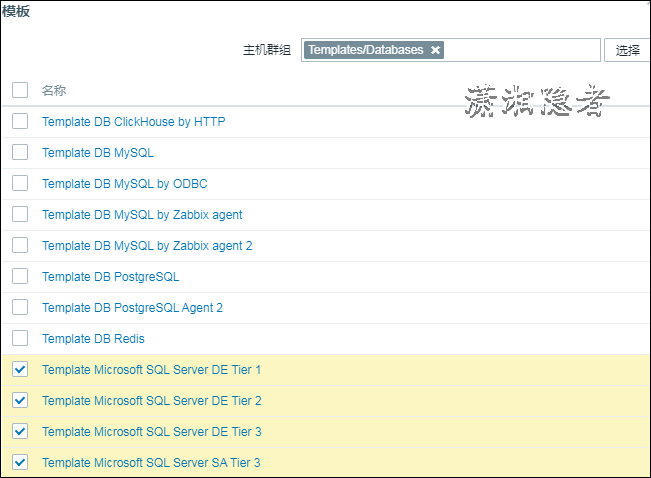Toggle the select-all checkbox beside 名称
The height and width of the screenshot is (478, 651).
point(20,90)
